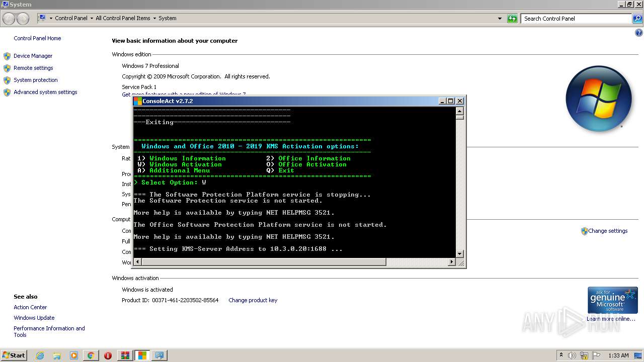This screenshot has height=362, width=644.
Task: Open the volume speaker tray icon
Action: pyautogui.click(x=572, y=355)
